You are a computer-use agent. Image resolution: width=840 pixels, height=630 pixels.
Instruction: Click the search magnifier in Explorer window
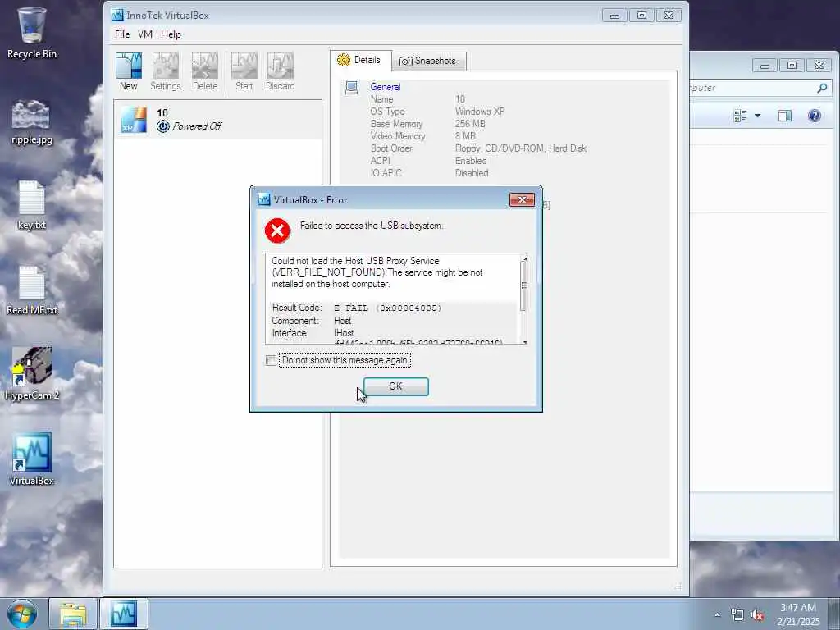pyautogui.click(x=822, y=88)
